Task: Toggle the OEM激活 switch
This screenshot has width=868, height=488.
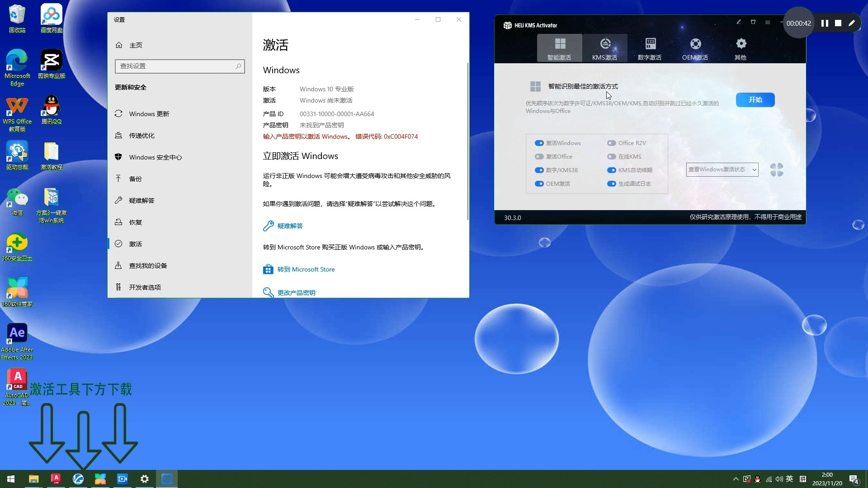Action: (x=539, y=184)
